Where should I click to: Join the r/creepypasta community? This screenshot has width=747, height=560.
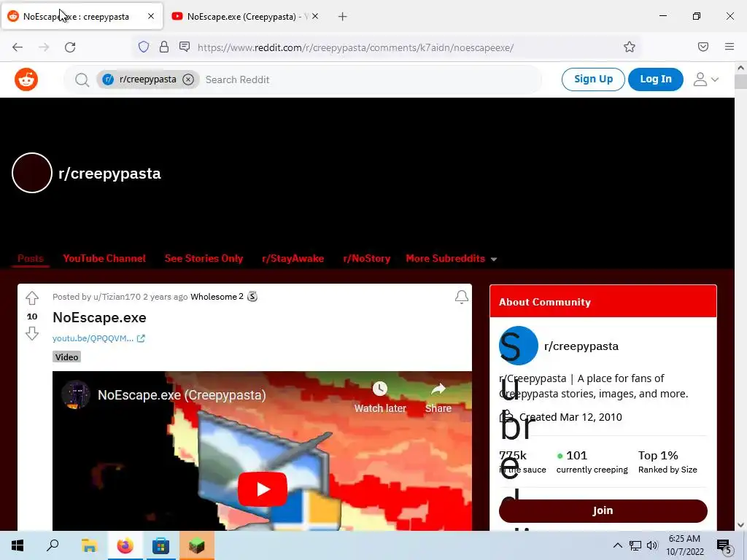tap(603, 510)
